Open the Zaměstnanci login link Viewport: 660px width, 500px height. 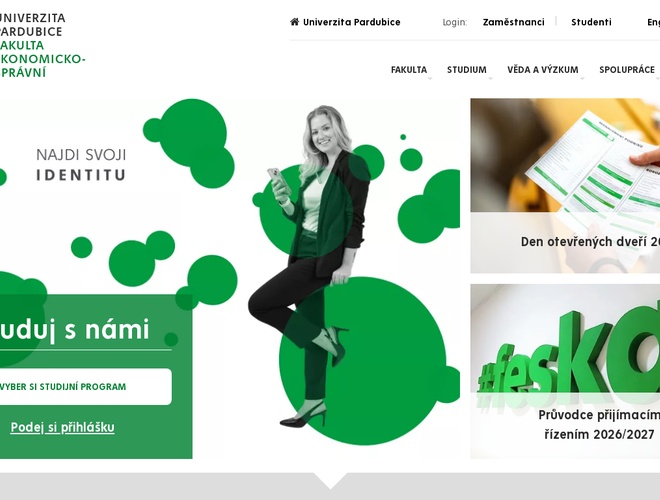[514, 22]
